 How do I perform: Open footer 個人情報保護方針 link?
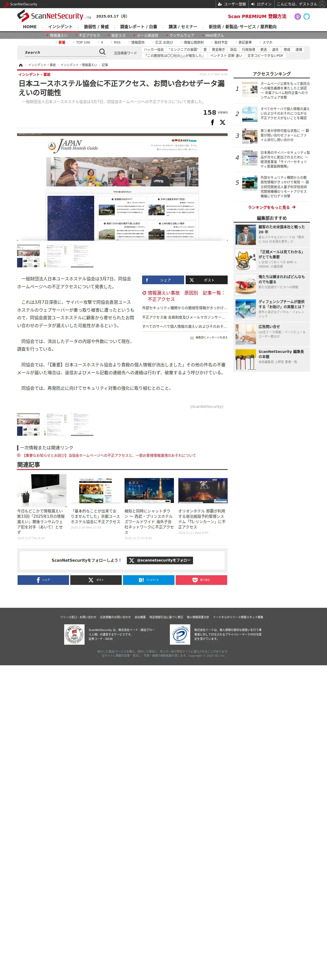coord(198,617)
